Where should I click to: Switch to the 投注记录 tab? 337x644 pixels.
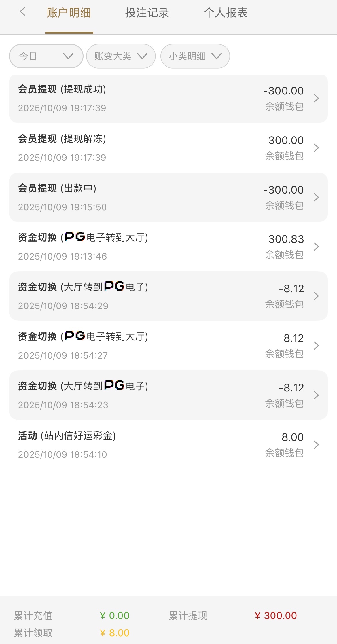(147, 13)
